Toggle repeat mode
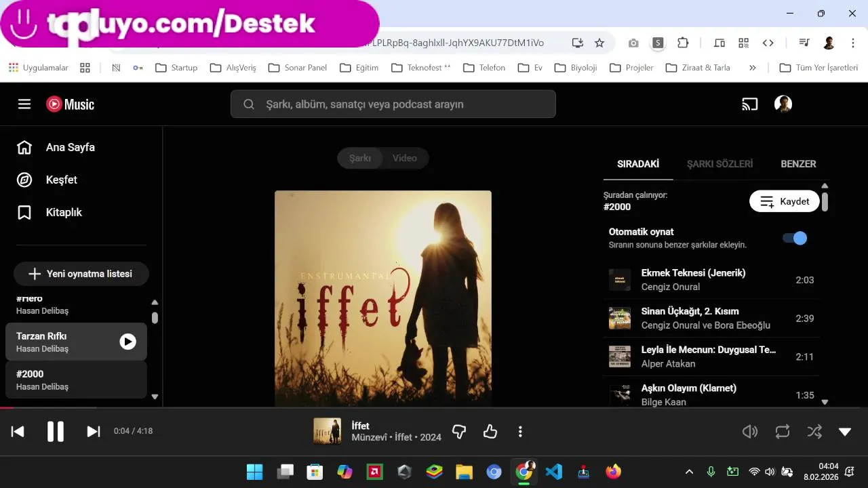The width and height of the screenshot is (868, 488). (783, 432)
